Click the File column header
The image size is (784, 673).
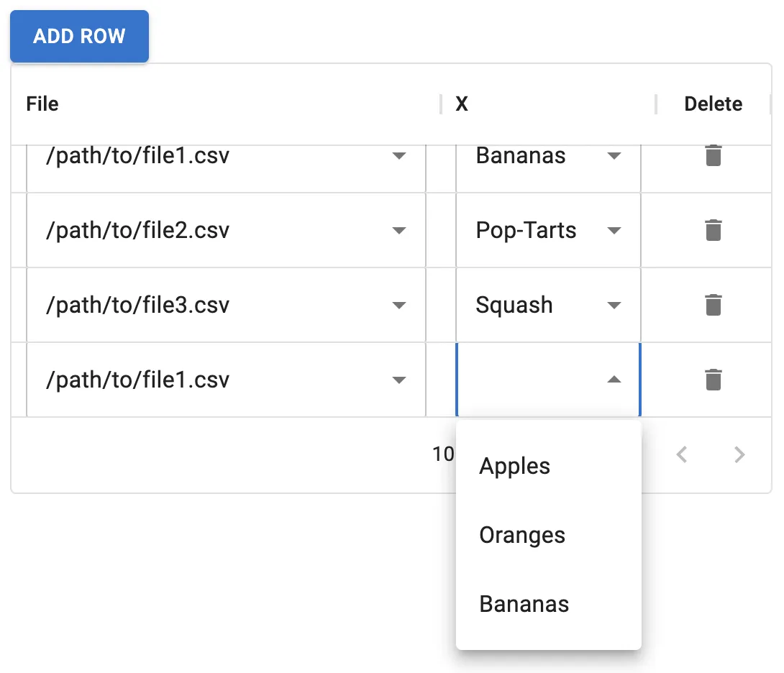tap(42, 104)
